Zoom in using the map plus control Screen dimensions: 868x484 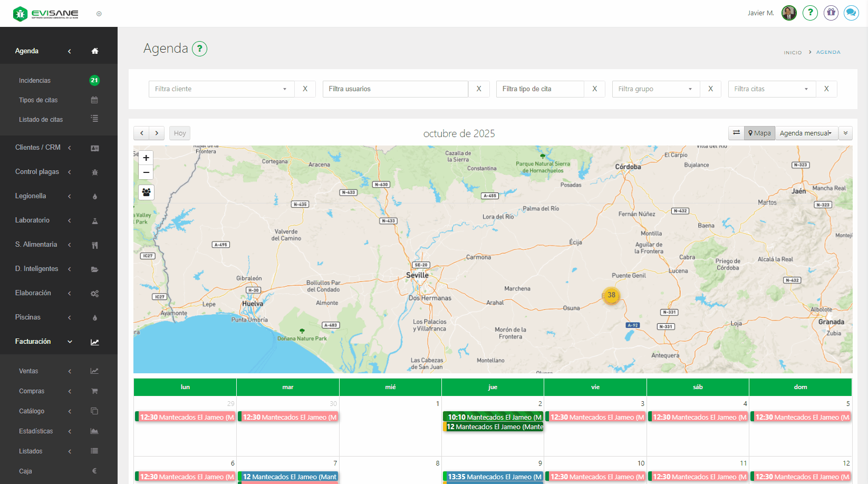[x=146, y=158]
